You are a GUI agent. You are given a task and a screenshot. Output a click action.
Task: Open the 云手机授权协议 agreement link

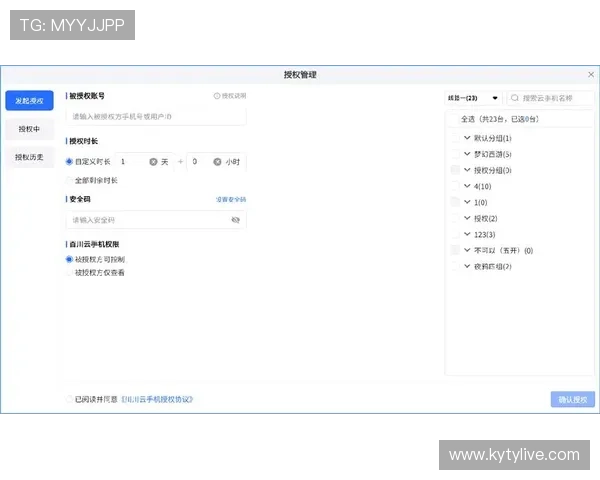(x=157, y=399)
